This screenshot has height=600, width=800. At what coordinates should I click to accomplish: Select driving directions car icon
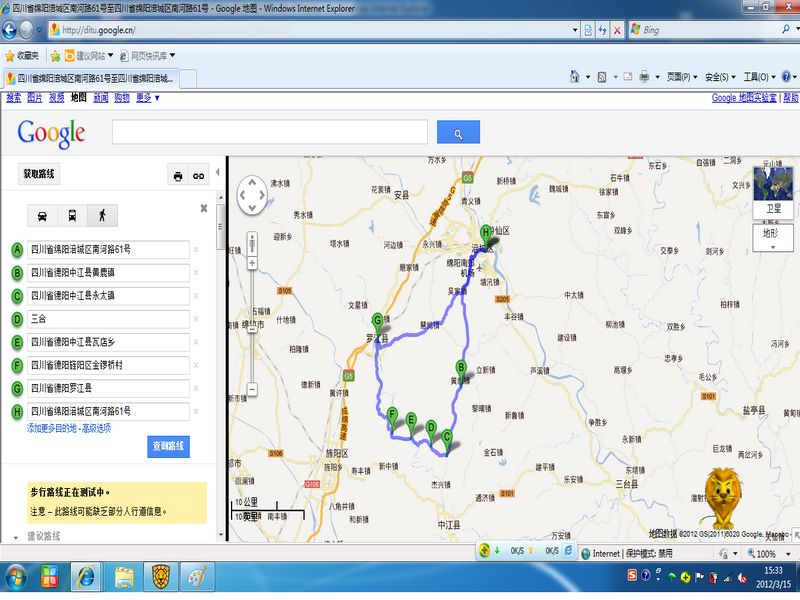(x=42, y=216)
